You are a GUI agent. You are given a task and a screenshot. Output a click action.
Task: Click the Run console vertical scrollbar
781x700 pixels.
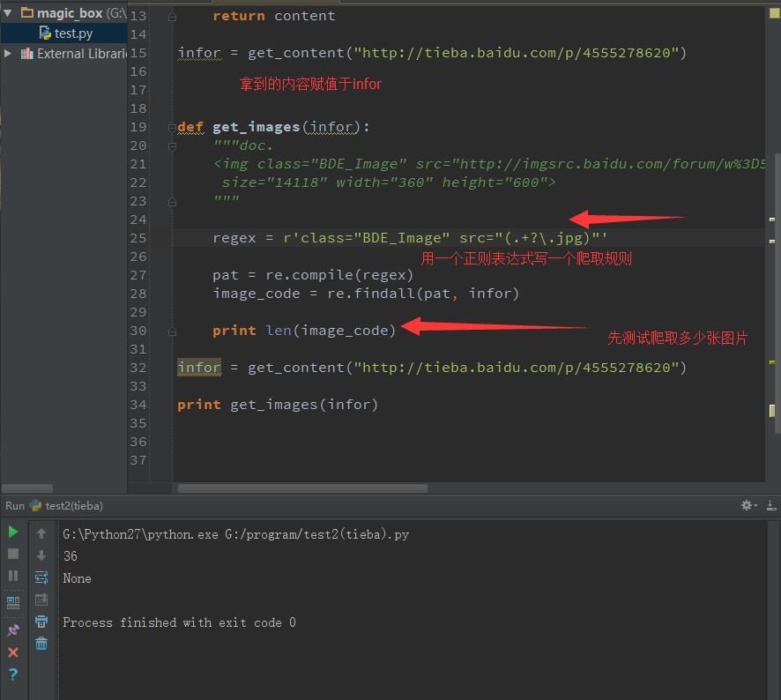pyautogui.click(x=774, y=610)
